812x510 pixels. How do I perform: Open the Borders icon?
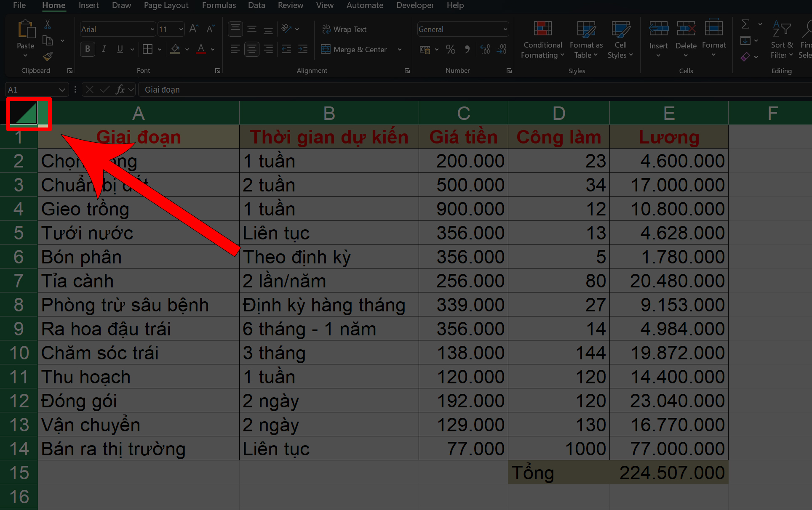click(147, 49)
